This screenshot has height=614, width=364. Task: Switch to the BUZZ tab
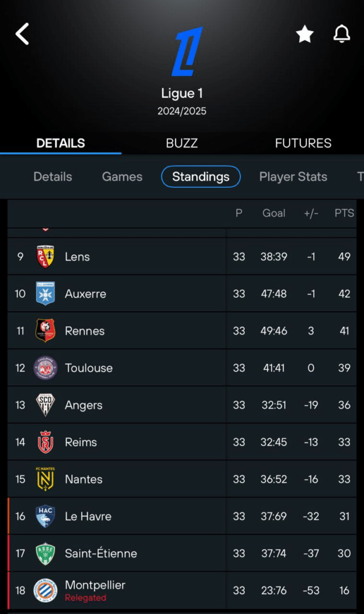(182, 143)
